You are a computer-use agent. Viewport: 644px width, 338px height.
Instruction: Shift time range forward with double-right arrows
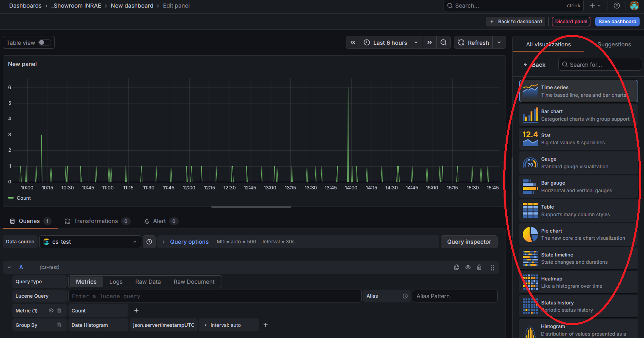click(430, 42)
